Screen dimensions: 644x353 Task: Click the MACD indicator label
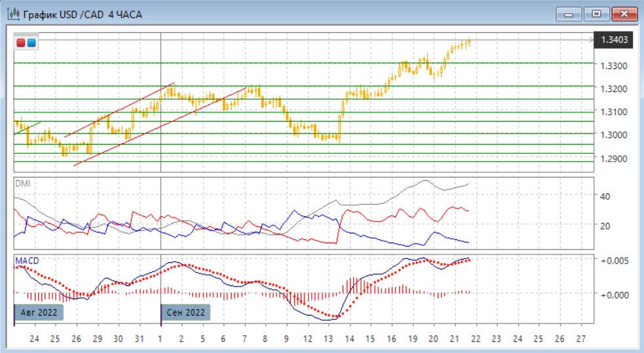(27, 261)
